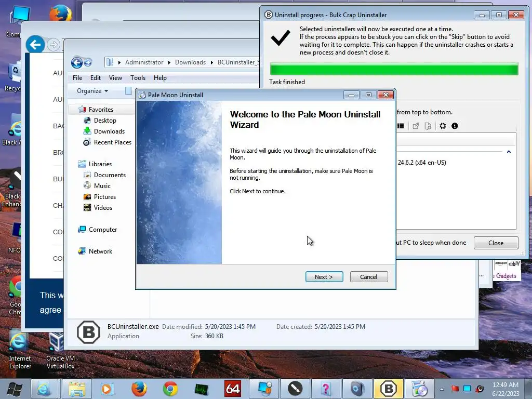Open the question mark help app on taskbar
The image size is (532, 399).
coord(325,389)
